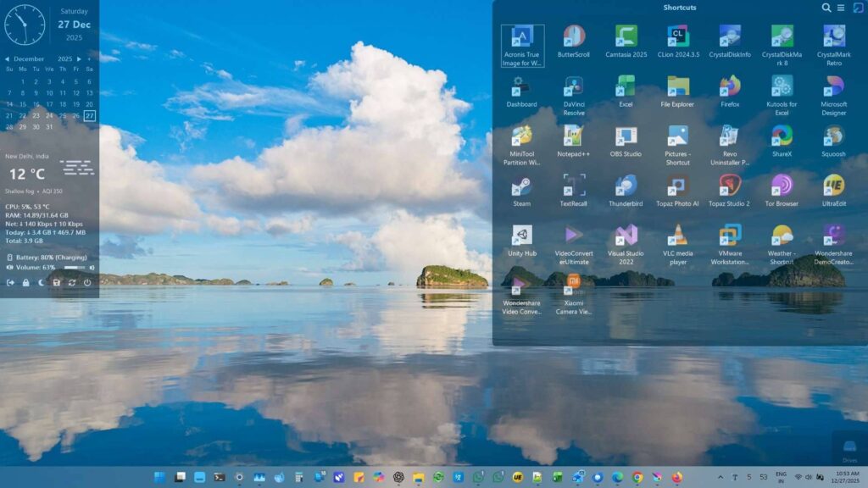Image resolution: width=868 pixels, height=488 pixels.
Task: Launch OBS Studio shortcut
Action: (626, 137)
